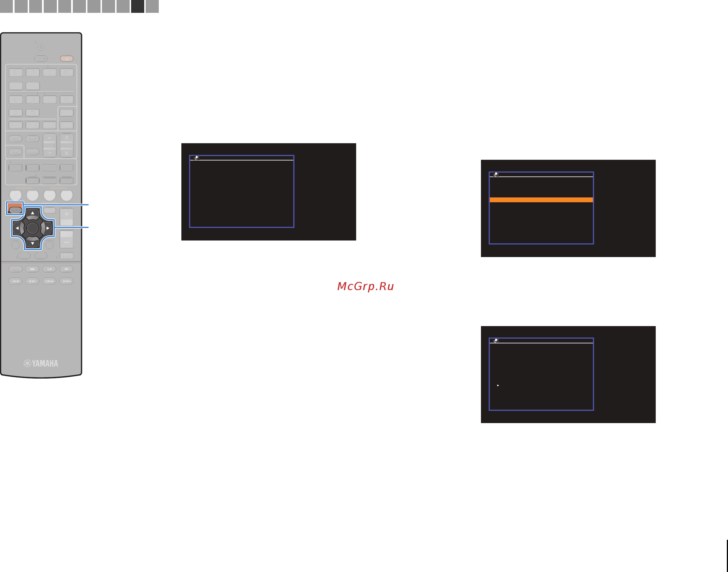
Task: Select the dark page tab at top
Action: 137,6
